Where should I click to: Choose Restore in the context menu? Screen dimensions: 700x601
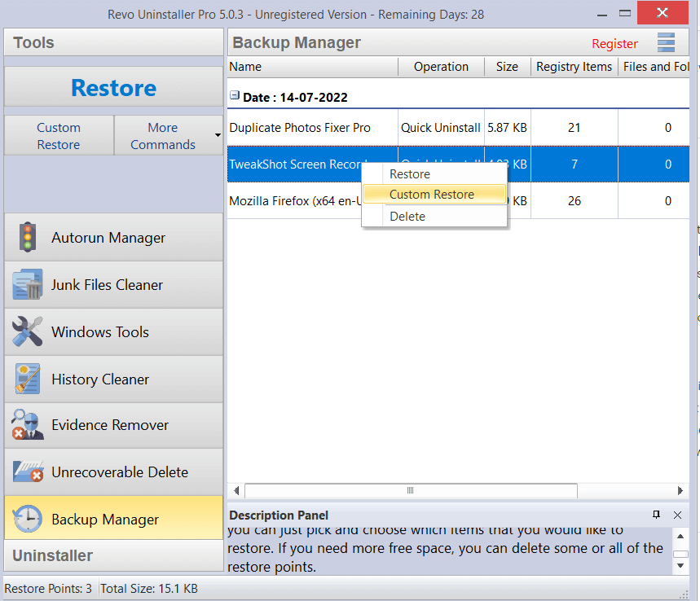click(409, 174)
